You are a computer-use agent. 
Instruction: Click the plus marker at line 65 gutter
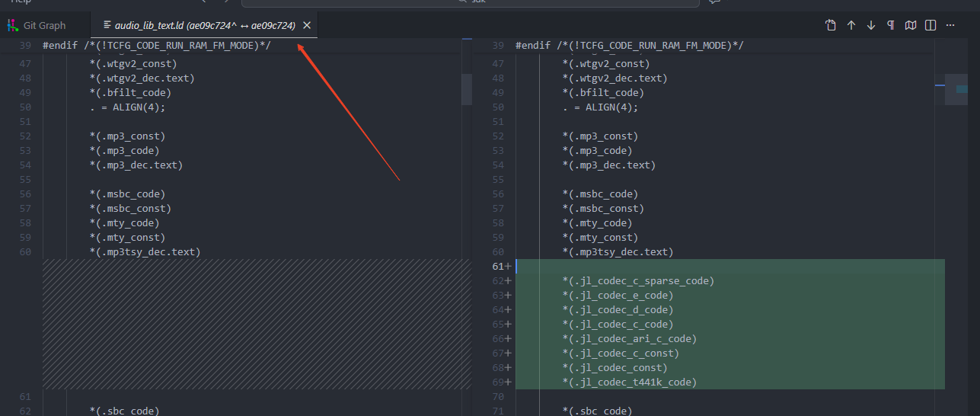point(508,325)
